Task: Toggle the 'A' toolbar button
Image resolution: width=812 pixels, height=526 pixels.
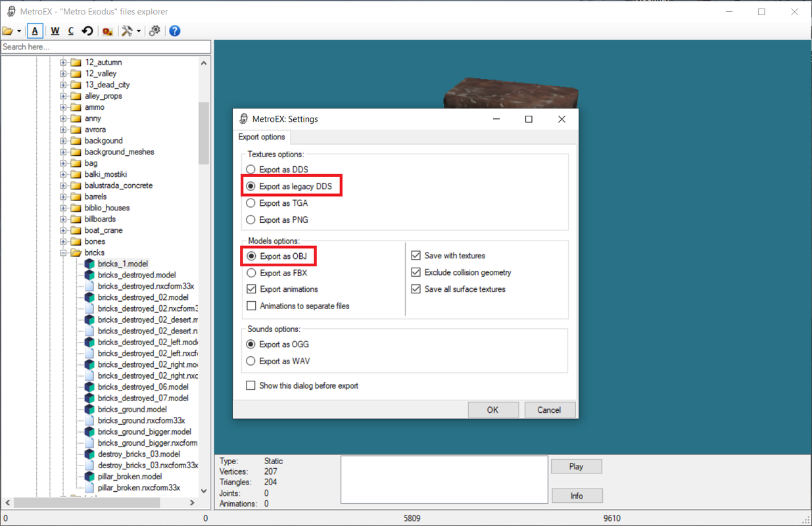Action: point(36,31)
